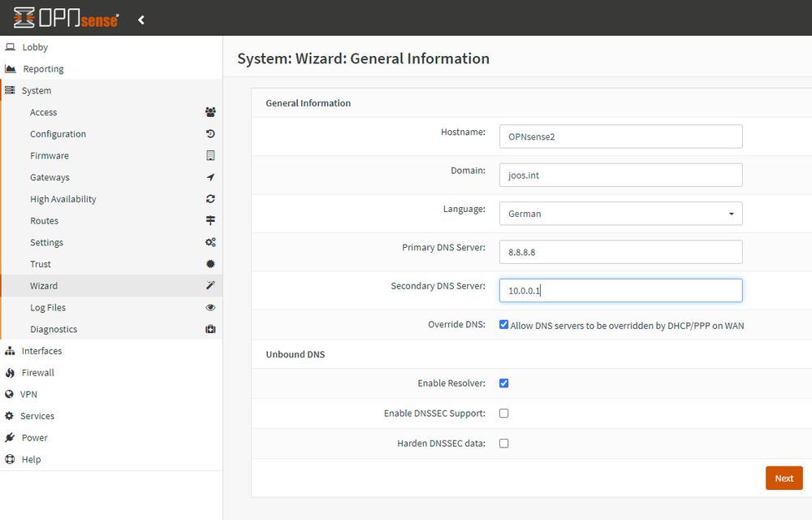This screenshot has height=520, width=812.
Task: Open the Lobby menu item
Action: [x=36, y=46]
